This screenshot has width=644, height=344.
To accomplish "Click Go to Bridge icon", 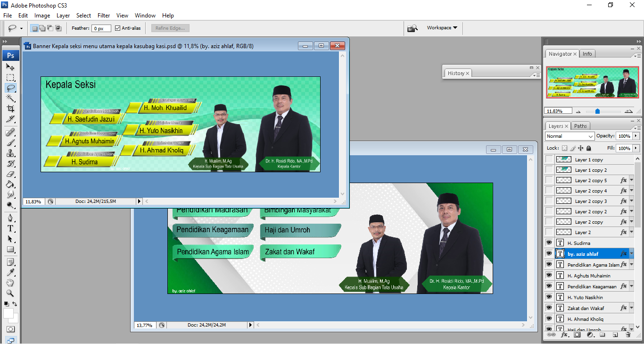I will pos(413,28).
